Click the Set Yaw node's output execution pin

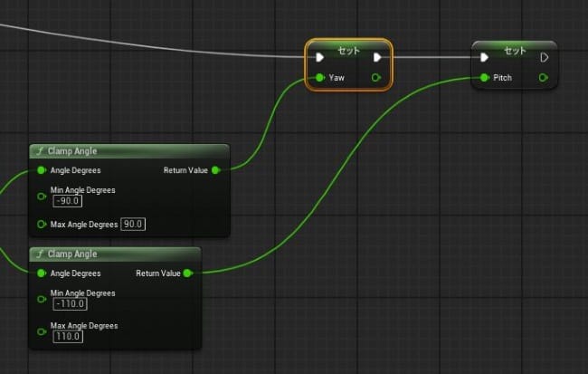[377, 57]
